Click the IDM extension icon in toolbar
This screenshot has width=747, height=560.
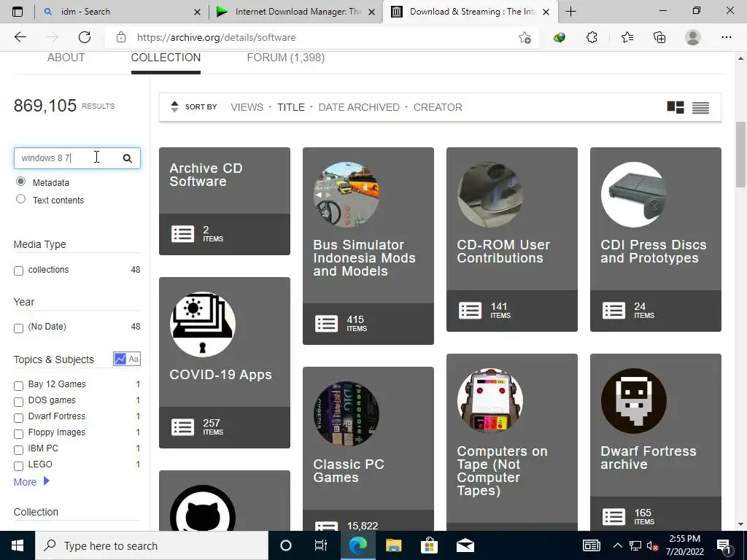point(560,37)
